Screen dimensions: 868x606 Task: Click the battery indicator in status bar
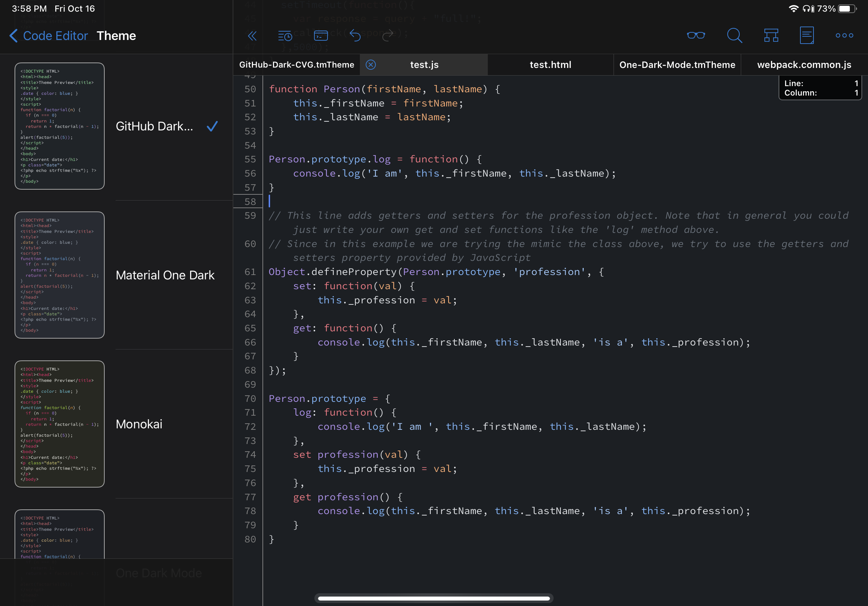(847, 9)
